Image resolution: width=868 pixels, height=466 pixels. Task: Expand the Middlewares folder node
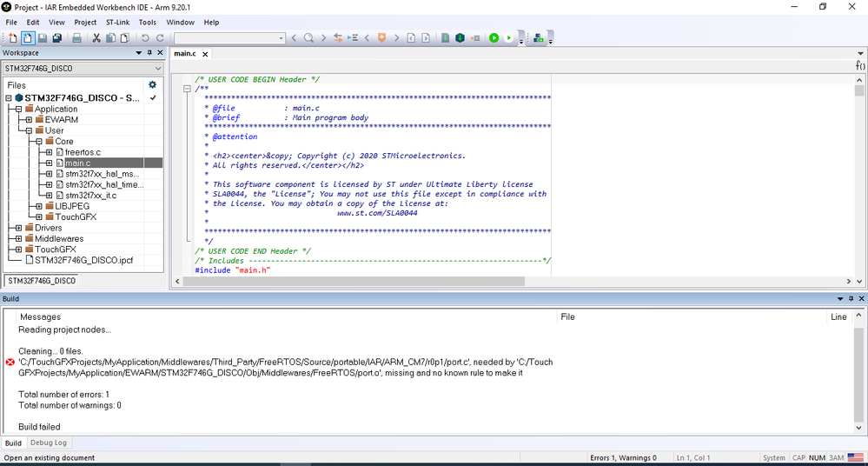click(19, 239)
